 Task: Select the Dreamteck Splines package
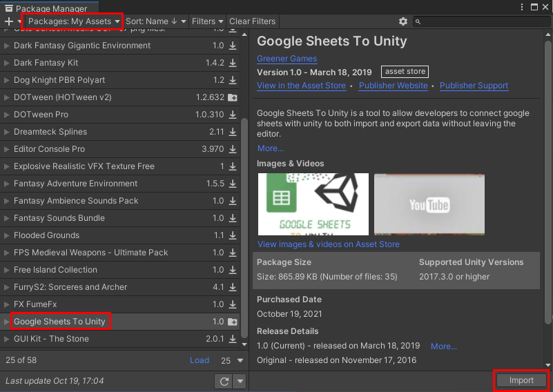point(120,132)
